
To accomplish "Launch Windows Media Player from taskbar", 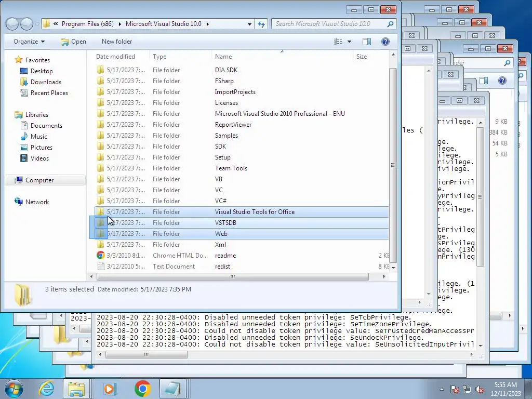I will tap(109, 389).
